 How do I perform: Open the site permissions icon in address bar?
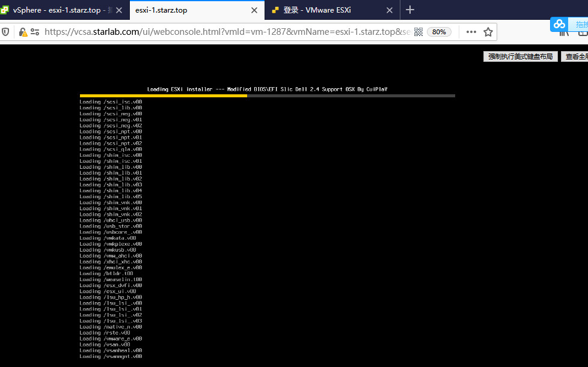pos(35,32)
